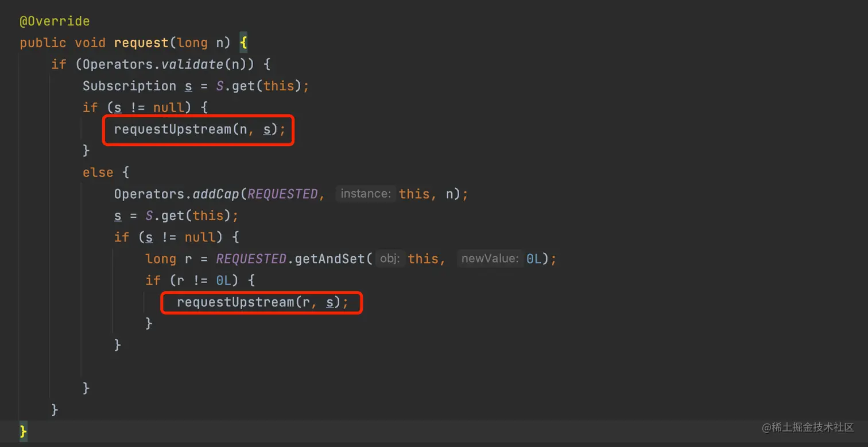Screen dimensions: 868x447
Task: Click the @Override annotation
Action: pyautogui.click(x=55, y=21)
